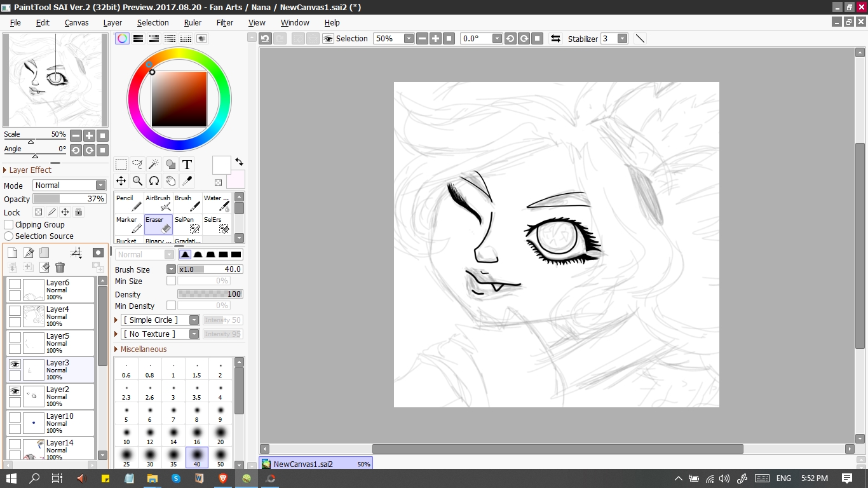
Task: Swap foreground and background colors
Action: 239,162
